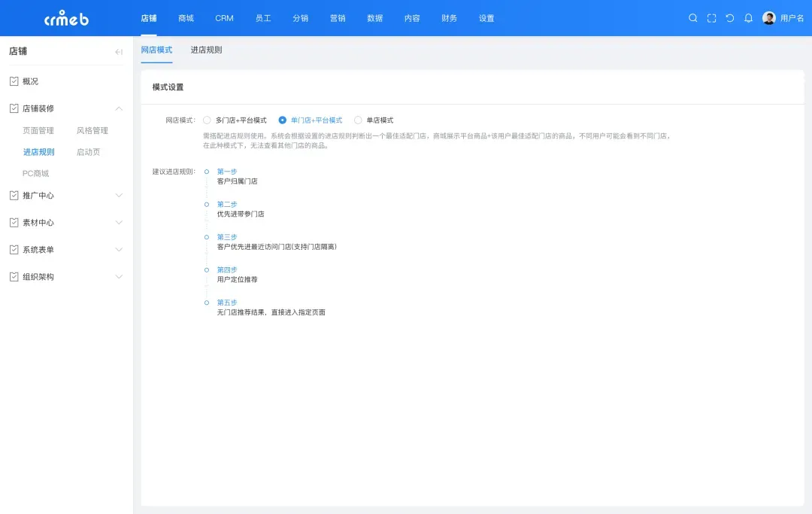Expand the 推广中心 menu section
Image resolution: width=812 pixels, height=514 pixels.
(x=119, y=196)
